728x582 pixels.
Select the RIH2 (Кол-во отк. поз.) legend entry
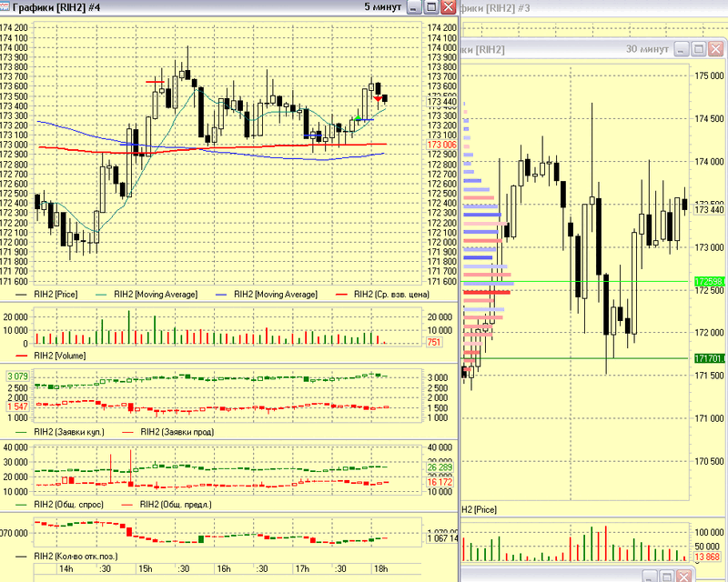pos(76,556)
